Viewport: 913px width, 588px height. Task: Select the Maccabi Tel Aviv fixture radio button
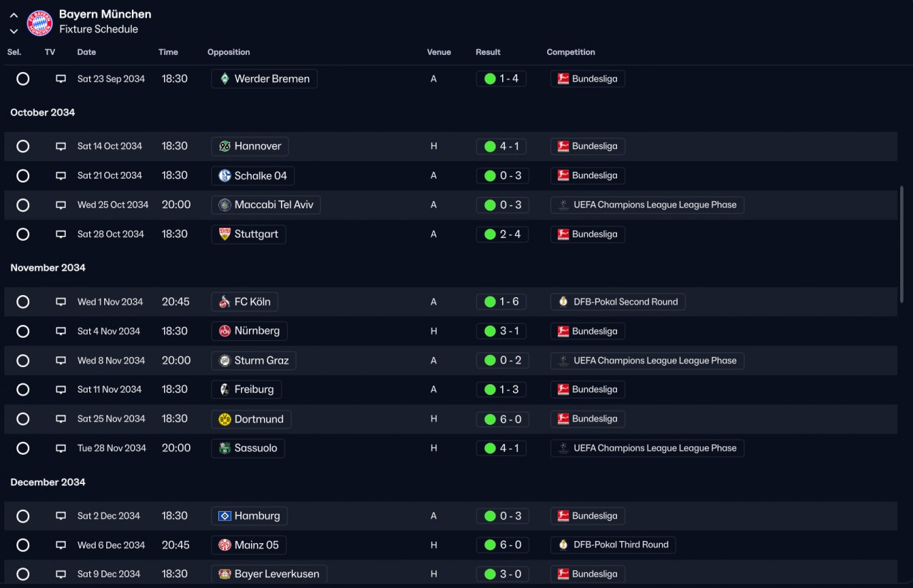pyautogui.click(x=23, y=205)
